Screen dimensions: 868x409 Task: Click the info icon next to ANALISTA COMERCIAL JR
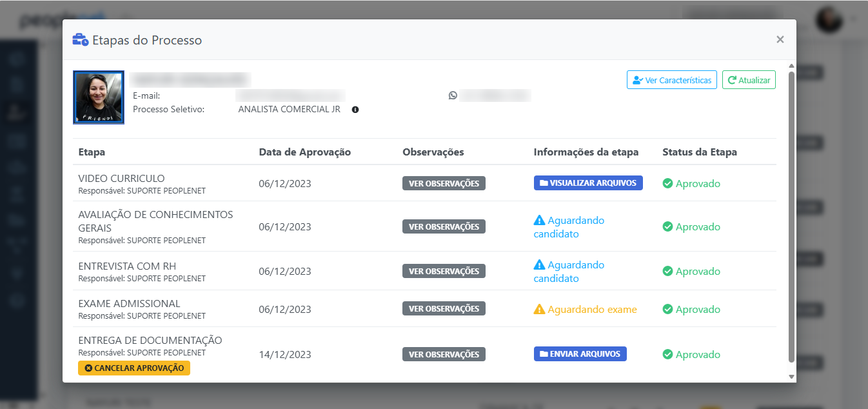point(355,110)
